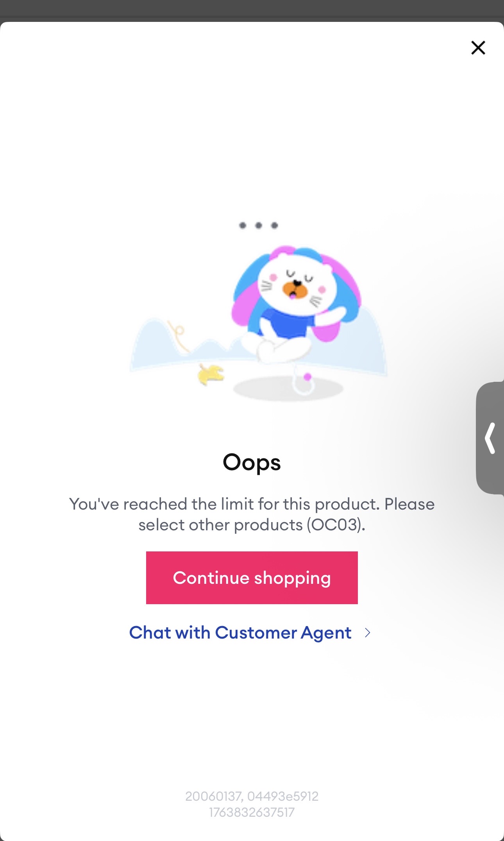
Task: Select the Oops heading text
Action: tap(252, 462)
